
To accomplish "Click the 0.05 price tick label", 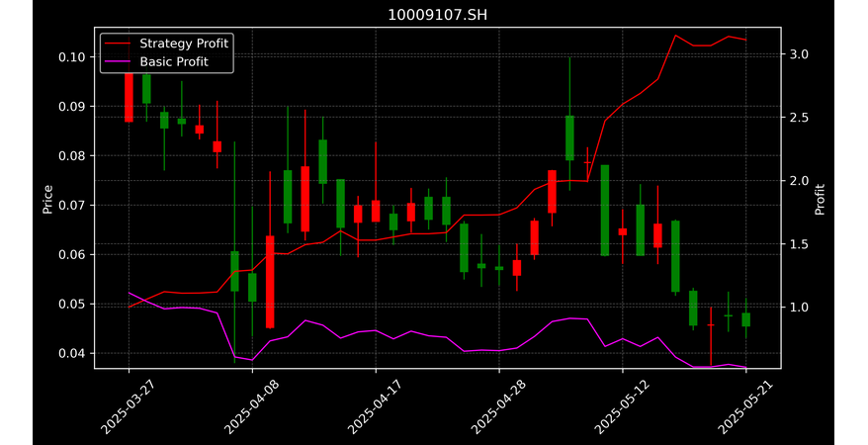I will click(x=72, y=304).
